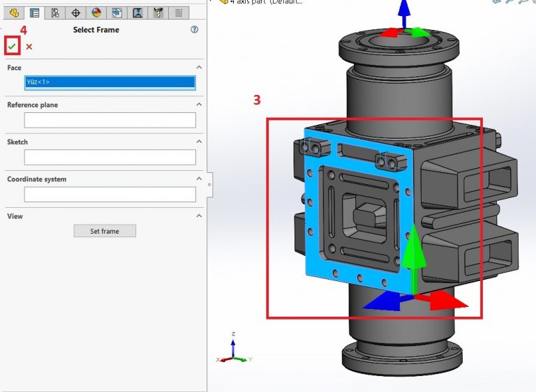536x392 pixels.
Task: Cancel Select Frame with red X
Action: tap(29, 47)
